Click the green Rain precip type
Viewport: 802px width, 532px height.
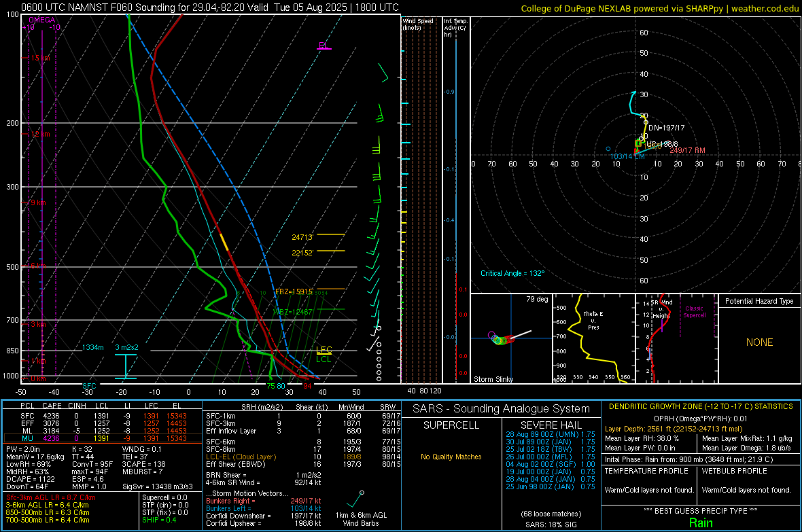pos(701,522)
